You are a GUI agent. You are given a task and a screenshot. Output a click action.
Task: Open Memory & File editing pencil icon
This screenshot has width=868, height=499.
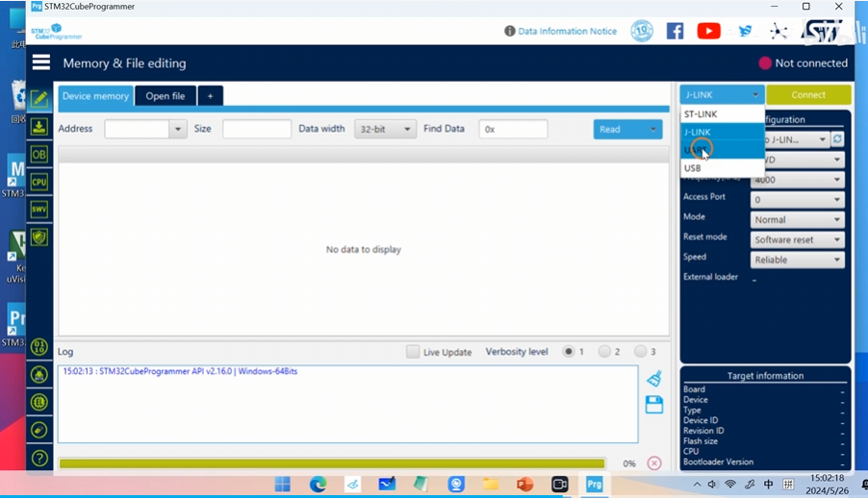(39, 99)
